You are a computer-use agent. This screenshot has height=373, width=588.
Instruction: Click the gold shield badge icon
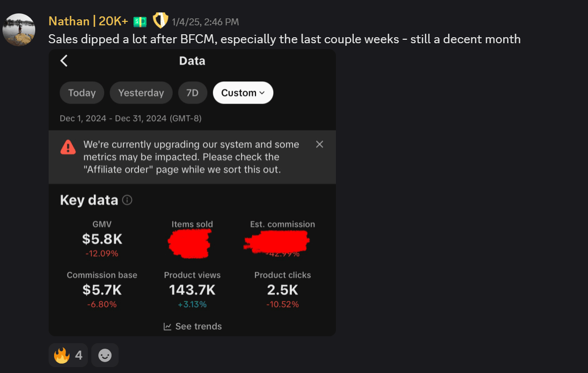click(x=160, y=20)
